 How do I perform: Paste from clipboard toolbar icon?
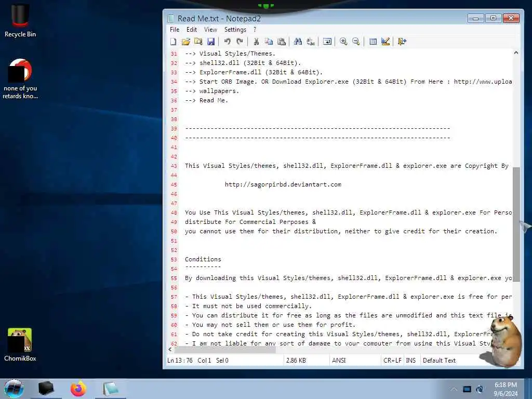pyautogui.click(x=281, y=42)
